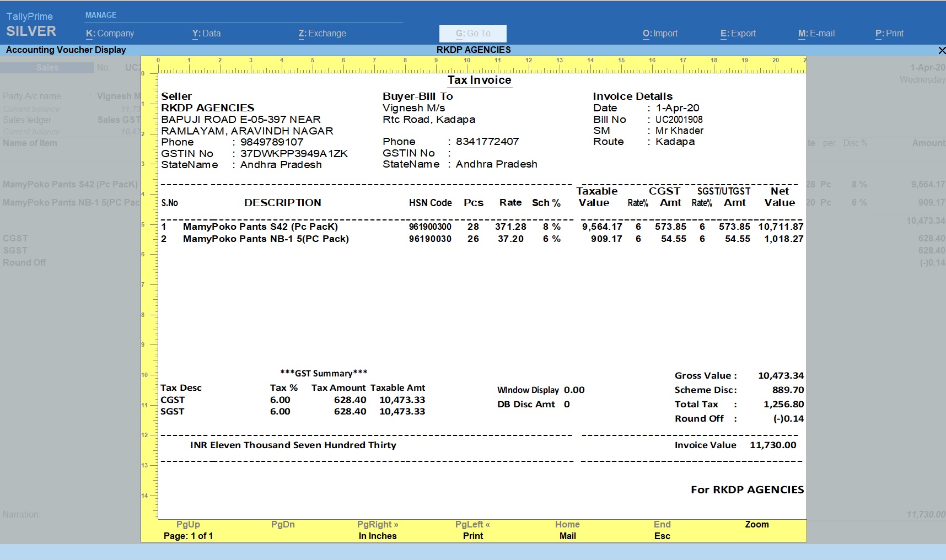This screenshot has height=560, width=946.
Task: Click Scheme Disc 889.70
Action: [x=788, y=390]
